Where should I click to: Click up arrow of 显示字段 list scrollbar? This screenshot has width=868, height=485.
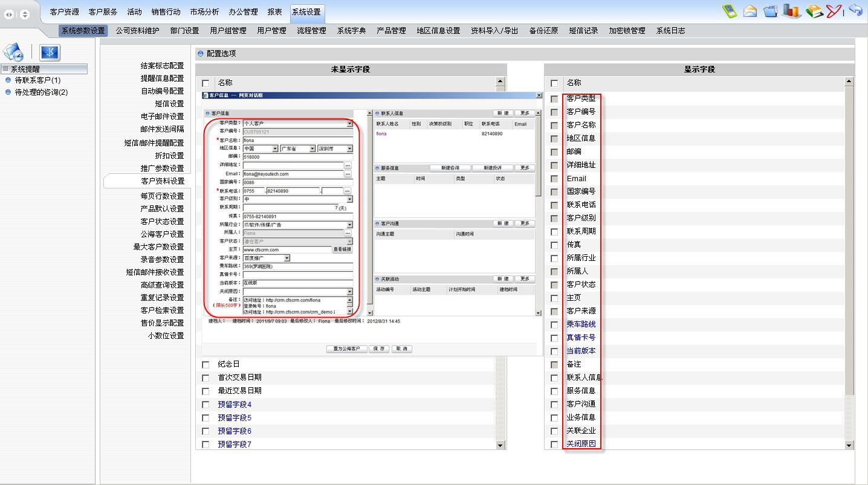(x=849, y=82)
